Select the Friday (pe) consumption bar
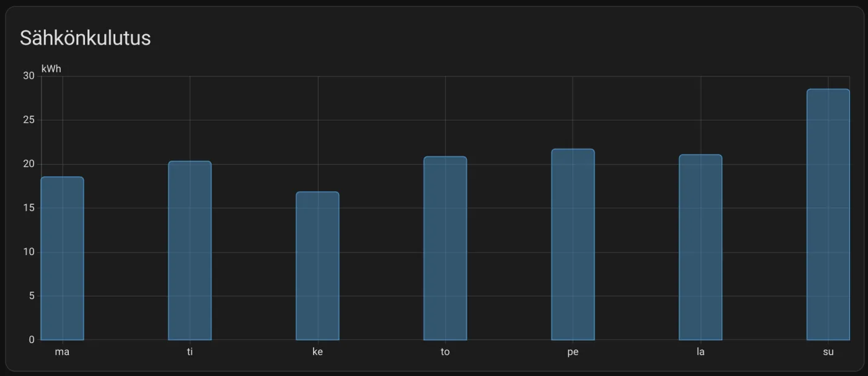The width and height of the screenshot is (868, 376). point(573,244)
